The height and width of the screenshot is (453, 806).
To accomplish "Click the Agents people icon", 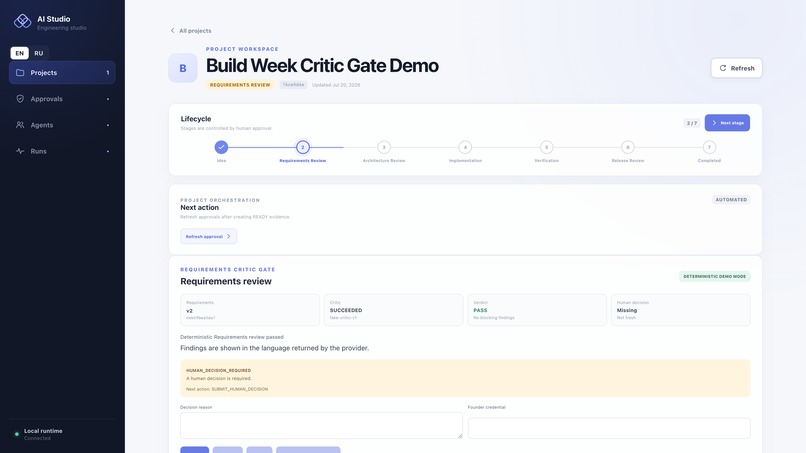I will click(x=20, y=125).
